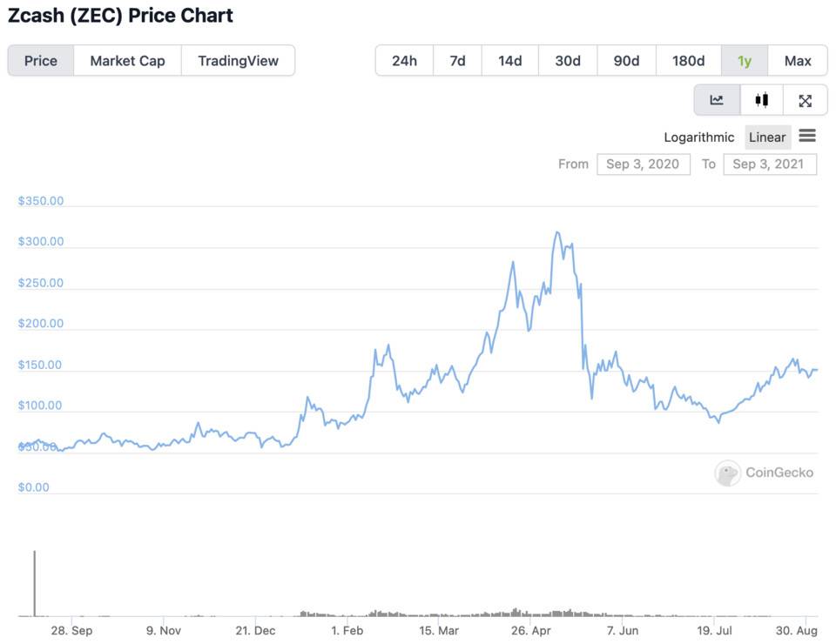Open fullscreen chart expand icon
This screenshot has width=836, height=644.
tap(805, 99)
